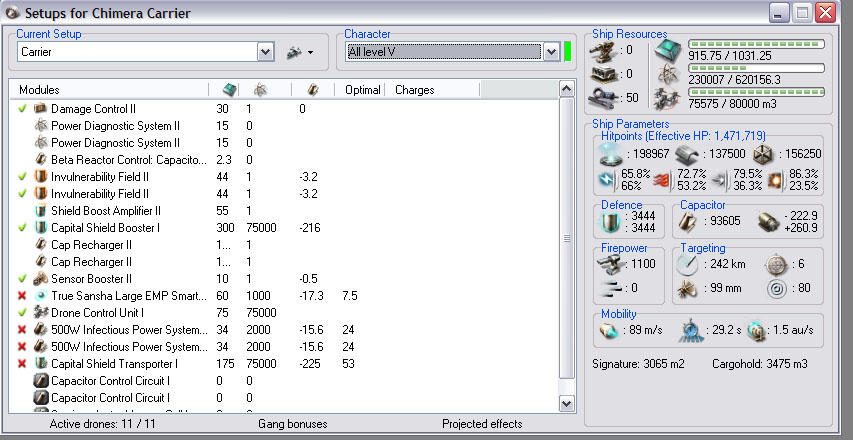Click the warp speed icon
Screen dimensions: 853x440
click(x=756, y=331)
